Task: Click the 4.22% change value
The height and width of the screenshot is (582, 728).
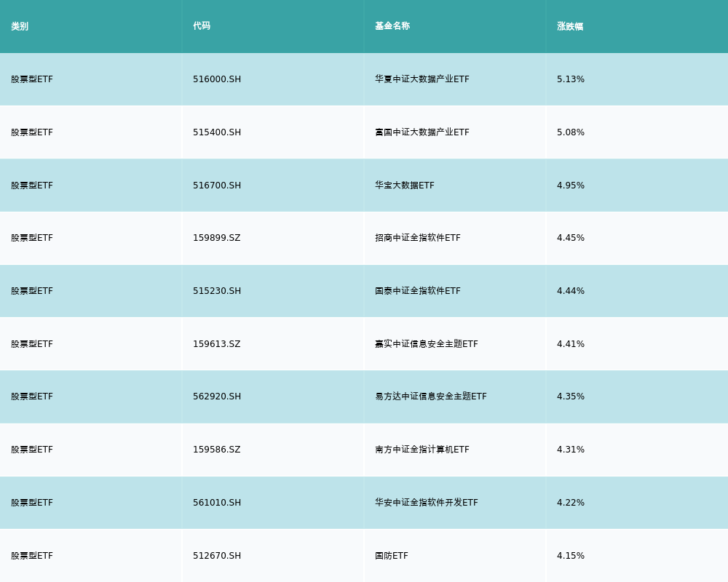Action: click(x=571, y=503)
